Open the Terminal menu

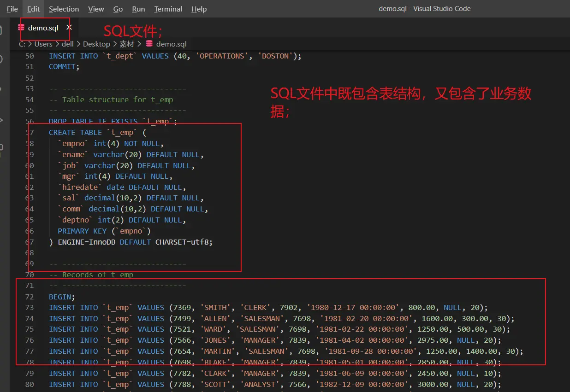coord(168,9)
